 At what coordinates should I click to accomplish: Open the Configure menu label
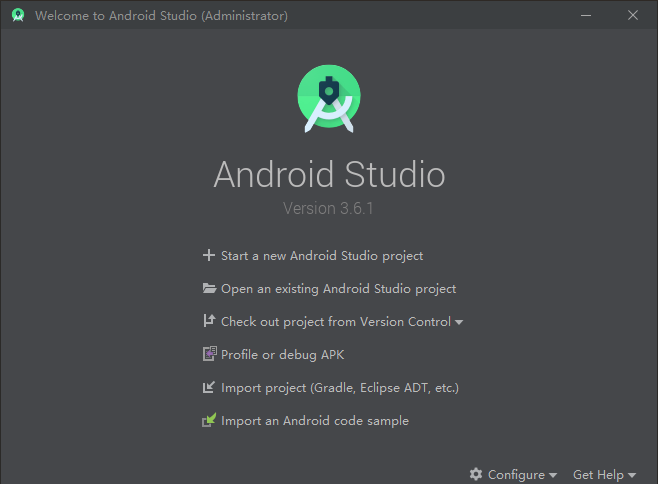[516, 475]
